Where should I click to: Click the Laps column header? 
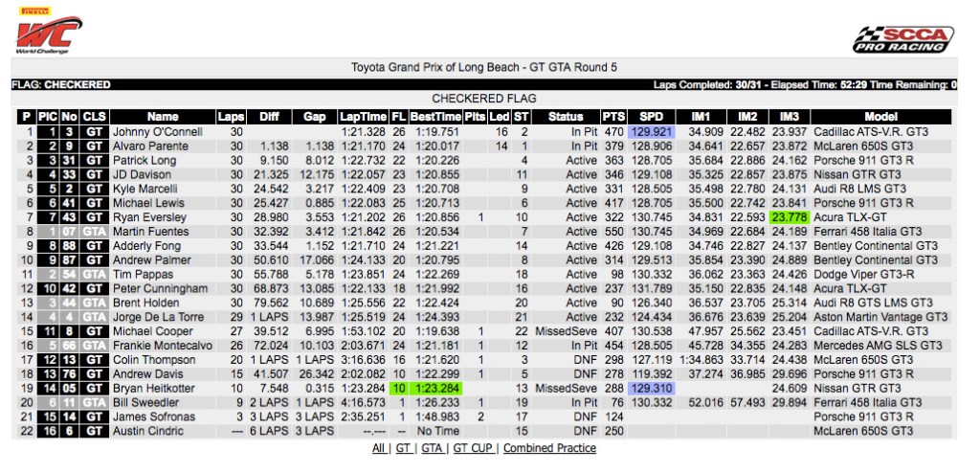(x=231, y=117)
